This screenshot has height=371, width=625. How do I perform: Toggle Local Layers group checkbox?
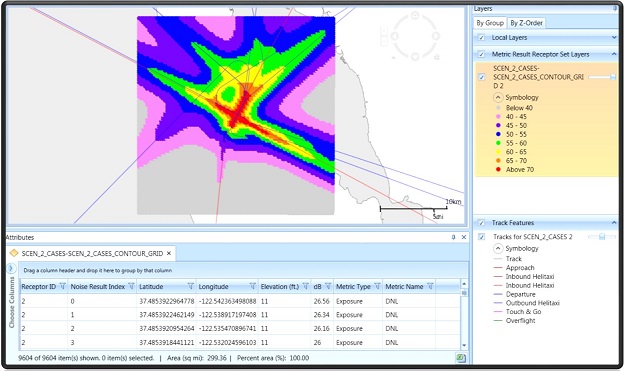[482, 37]
